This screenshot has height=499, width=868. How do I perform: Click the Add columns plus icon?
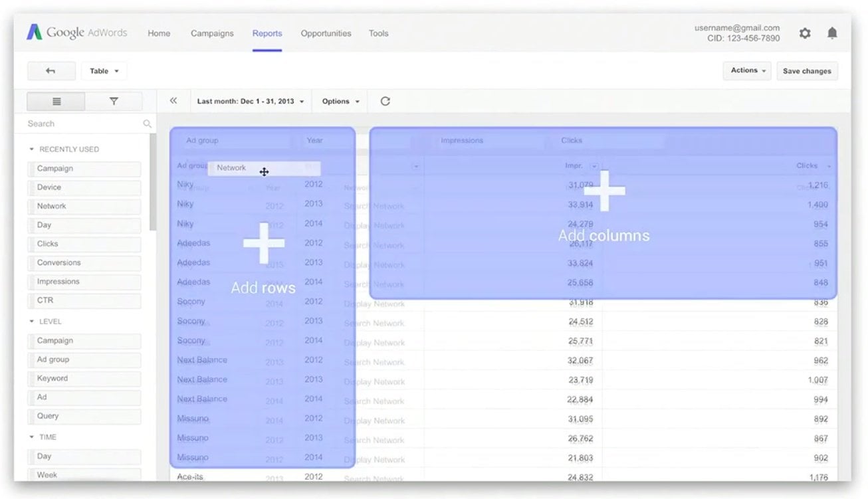pos(604,191)
